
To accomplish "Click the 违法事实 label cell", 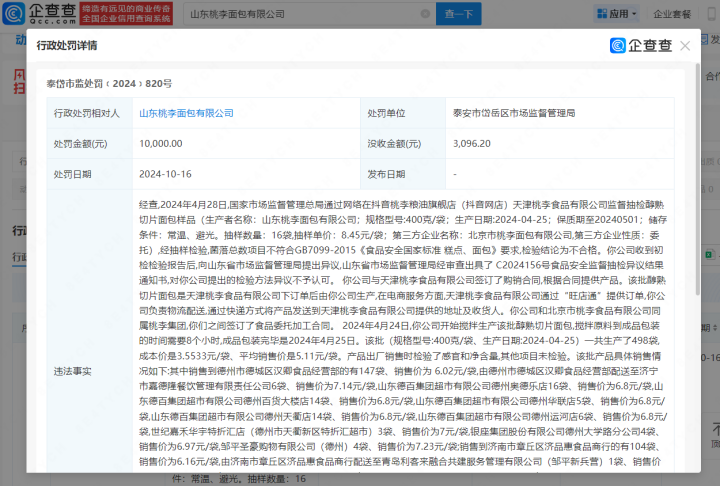I will pos(90,330).
